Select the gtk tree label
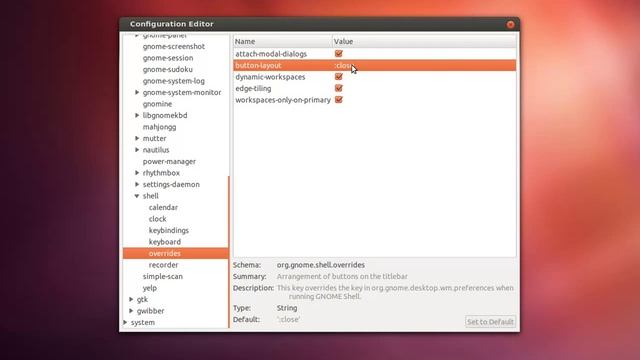Viewport: 640px width, 360px height. 142,299
